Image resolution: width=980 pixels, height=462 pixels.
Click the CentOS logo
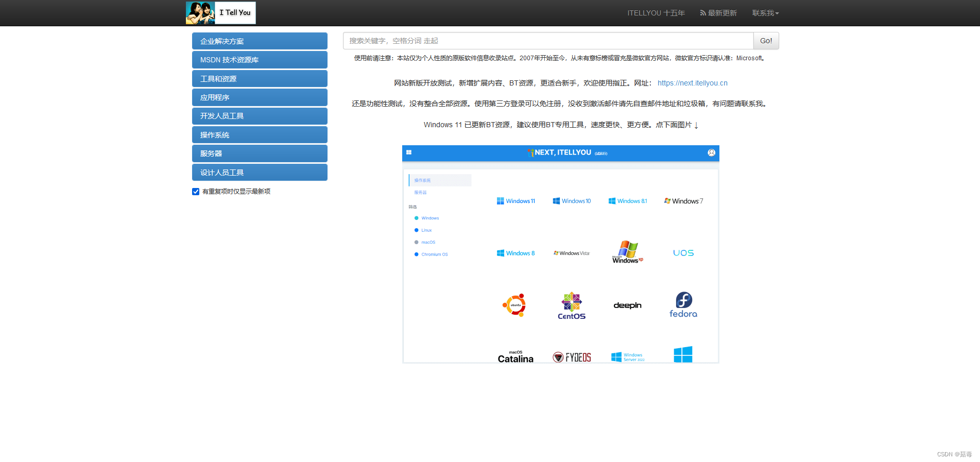click(x=572, y=305)
